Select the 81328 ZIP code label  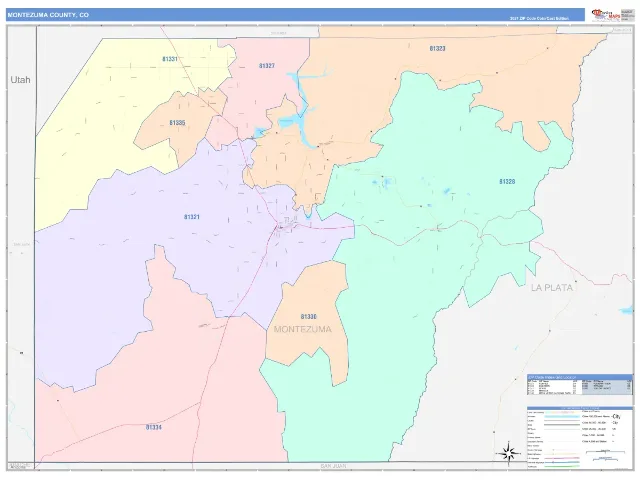coord(507,182)
